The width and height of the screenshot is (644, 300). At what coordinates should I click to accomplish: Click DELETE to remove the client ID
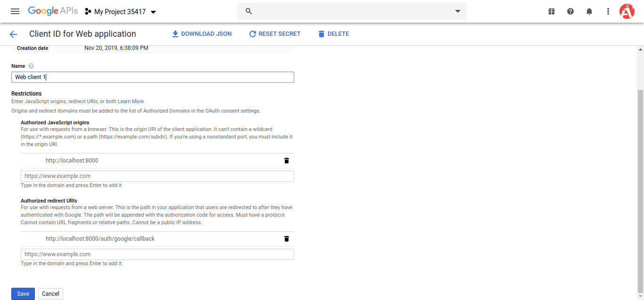(333, 33)
